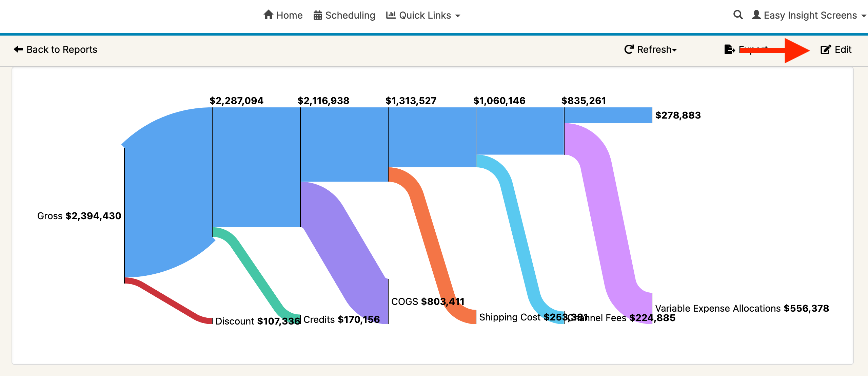Click the Refresh circular arrow icon
The image size is (868, 376).
(x=629, y=49)
